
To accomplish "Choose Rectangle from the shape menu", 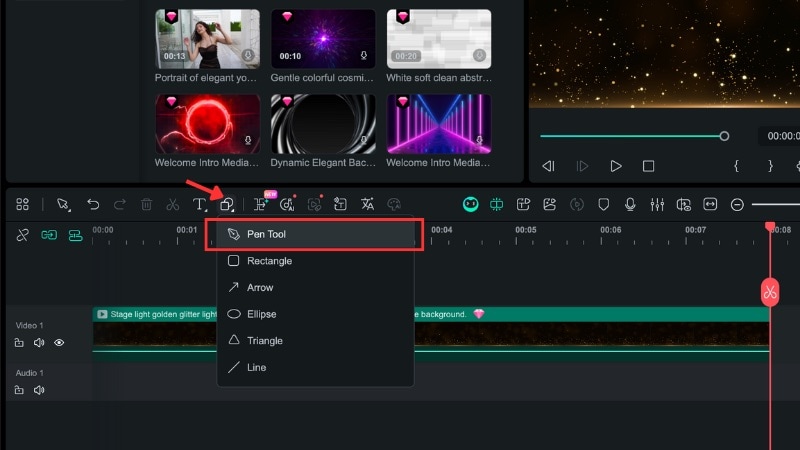I will click(315, 261).
